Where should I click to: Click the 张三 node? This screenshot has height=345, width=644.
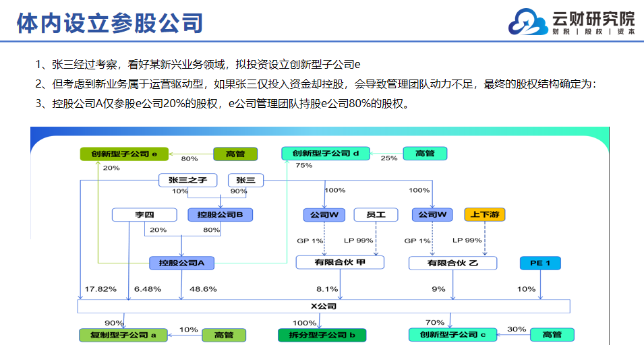245,180
